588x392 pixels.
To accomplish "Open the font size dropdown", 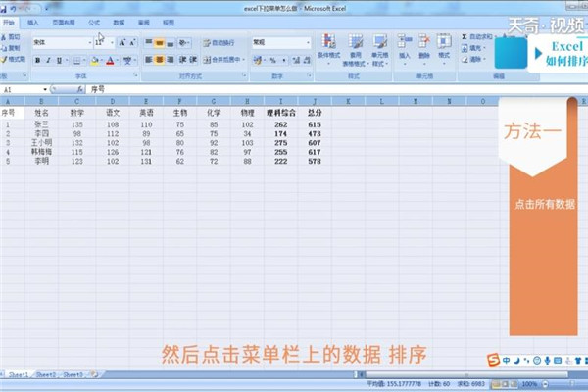I will (x=112, y=43).
